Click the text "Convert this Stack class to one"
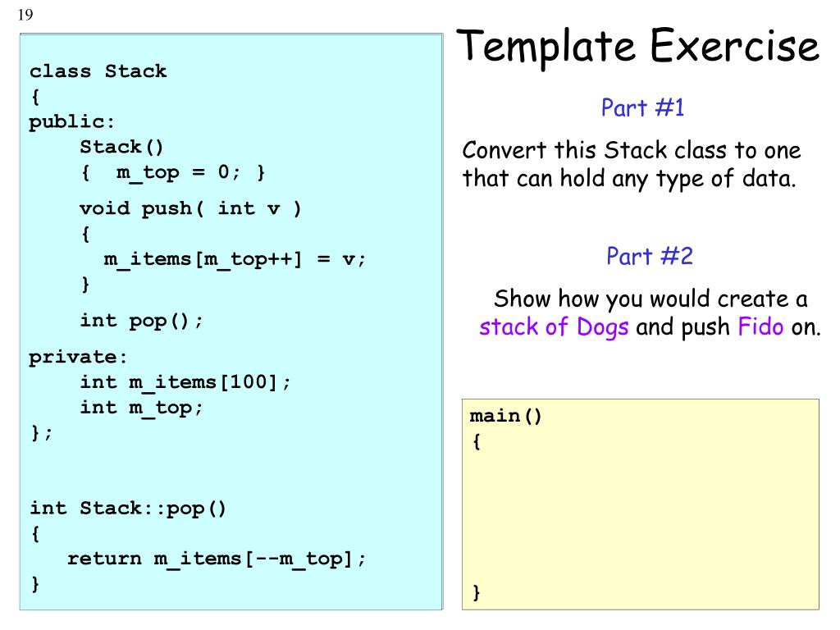Screen dimensions: 840x630 (631, 150)
